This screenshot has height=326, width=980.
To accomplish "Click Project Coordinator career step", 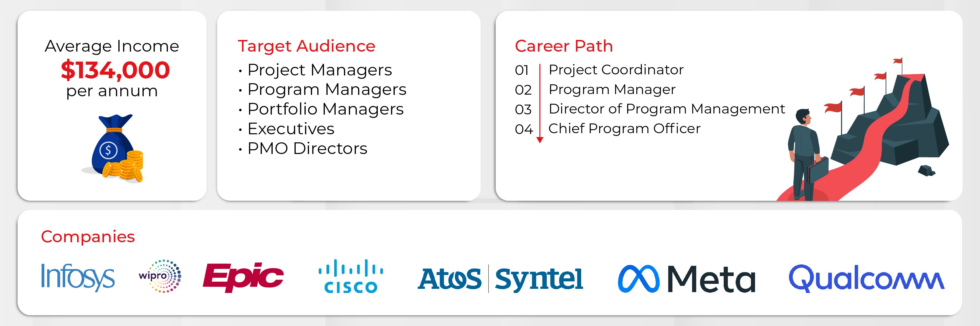I will click(x=616, y=70).
